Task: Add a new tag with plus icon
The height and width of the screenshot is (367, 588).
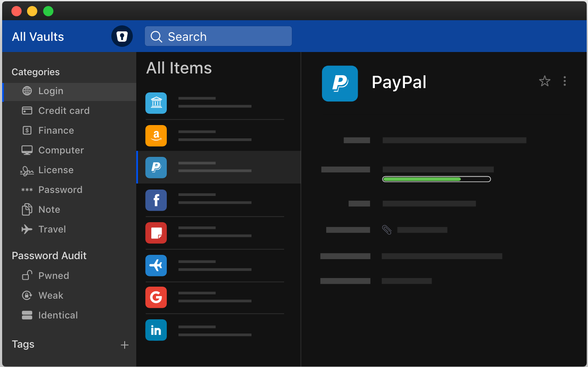Action: 125,345
